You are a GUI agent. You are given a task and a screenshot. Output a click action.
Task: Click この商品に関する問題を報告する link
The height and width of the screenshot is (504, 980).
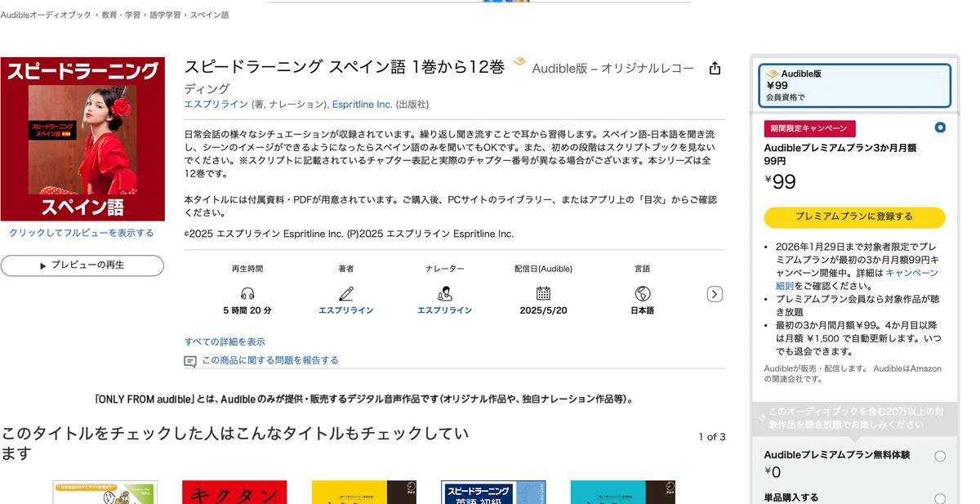[270, 360]
